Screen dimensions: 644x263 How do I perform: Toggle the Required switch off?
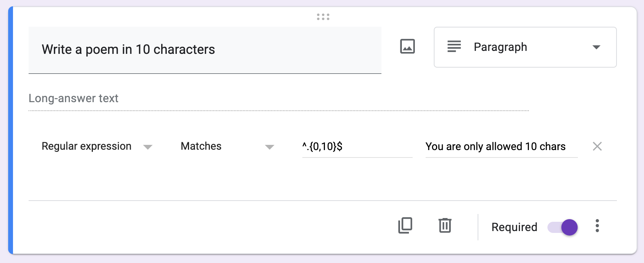coord(563,227)
